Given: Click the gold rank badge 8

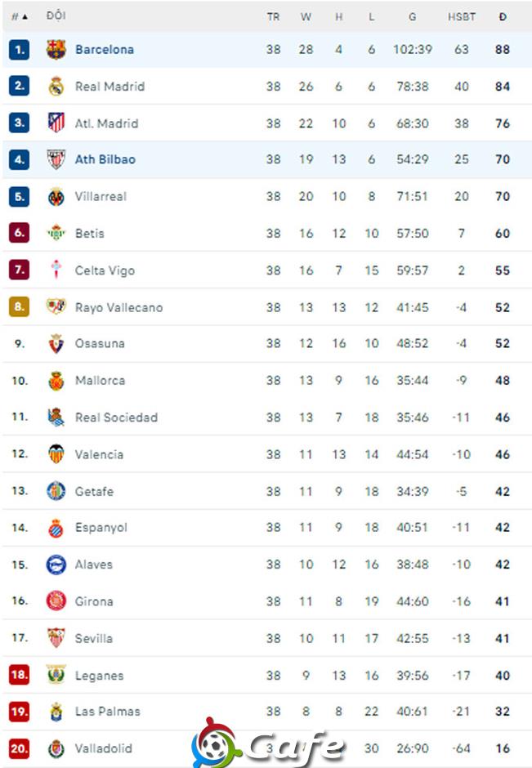Looking at the screenshot, I should (x=19, y=306).
